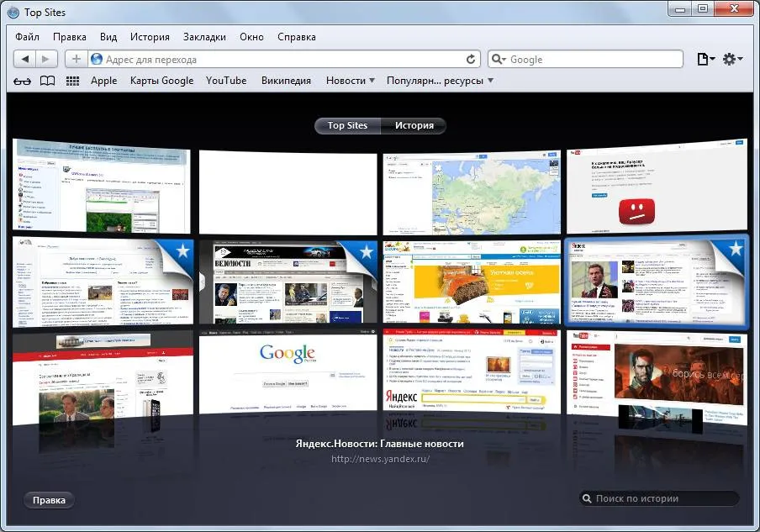Click the globe icon in address bar
The height and width of the screenshot is (532, 760).
point(97,59)
